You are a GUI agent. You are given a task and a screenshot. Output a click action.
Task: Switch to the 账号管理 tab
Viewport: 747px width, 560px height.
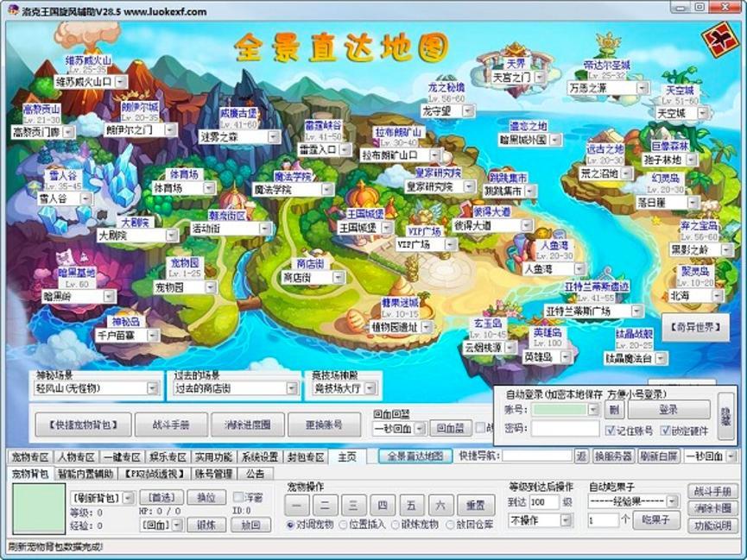click(x=214, y=474)
